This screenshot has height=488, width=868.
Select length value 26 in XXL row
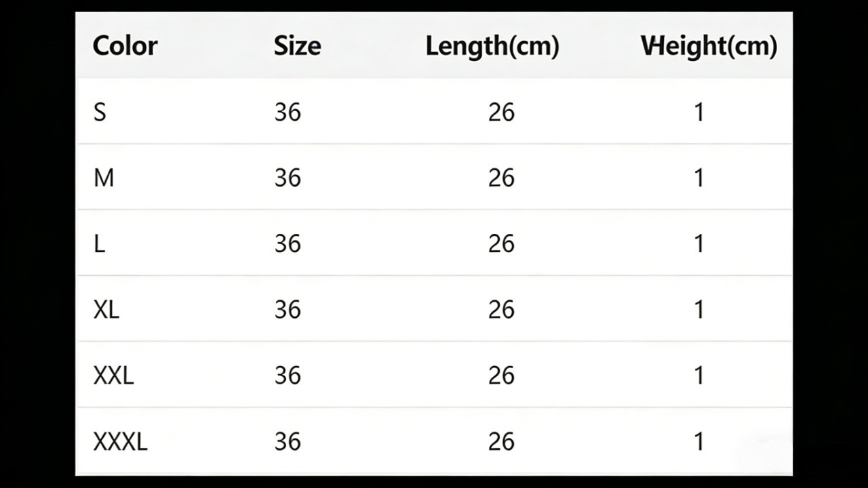[x=501, y=375]
